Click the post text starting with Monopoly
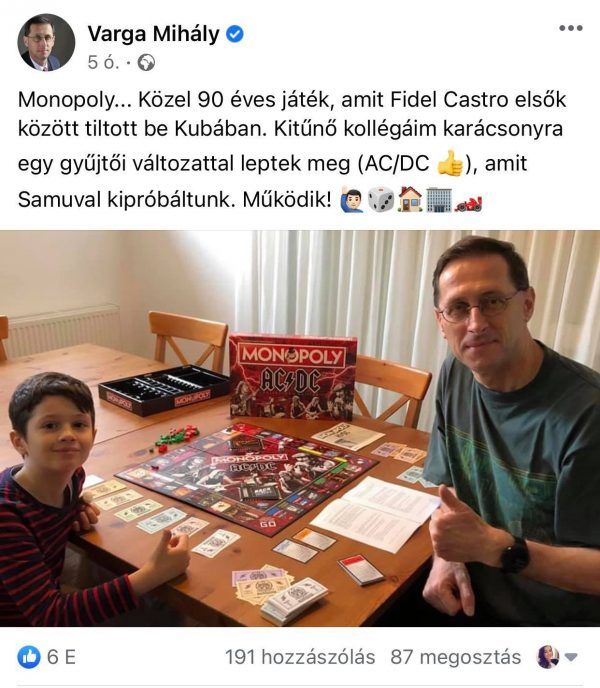The image size is (600, 688). point(292,149)
